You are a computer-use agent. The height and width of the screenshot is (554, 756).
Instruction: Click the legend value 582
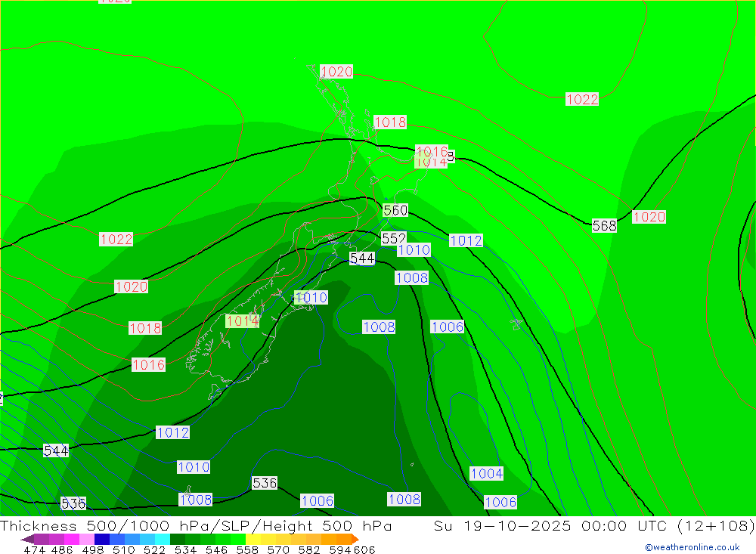[x=308, y=549]
